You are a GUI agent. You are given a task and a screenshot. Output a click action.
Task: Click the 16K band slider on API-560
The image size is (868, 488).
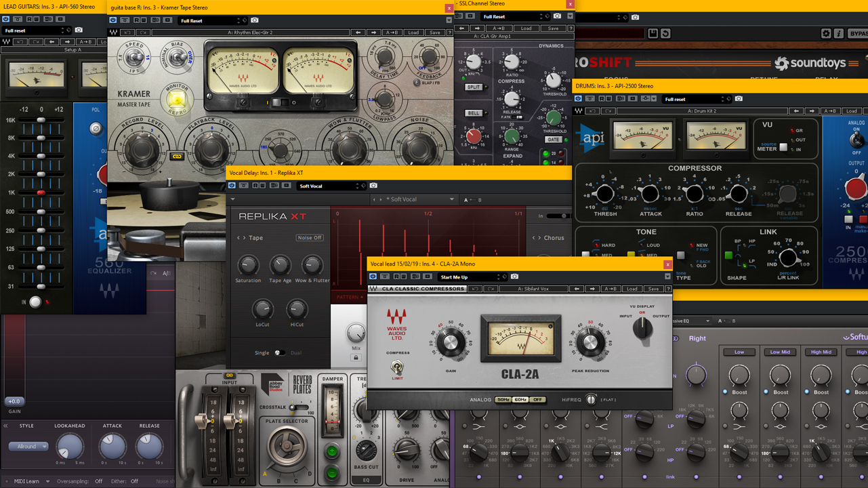point(41,120)
